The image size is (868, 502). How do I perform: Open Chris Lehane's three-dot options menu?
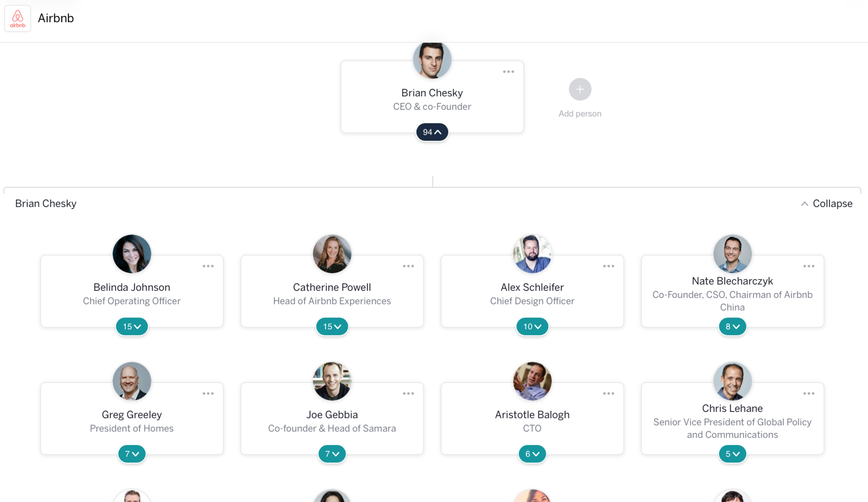[x=809, y=394]
